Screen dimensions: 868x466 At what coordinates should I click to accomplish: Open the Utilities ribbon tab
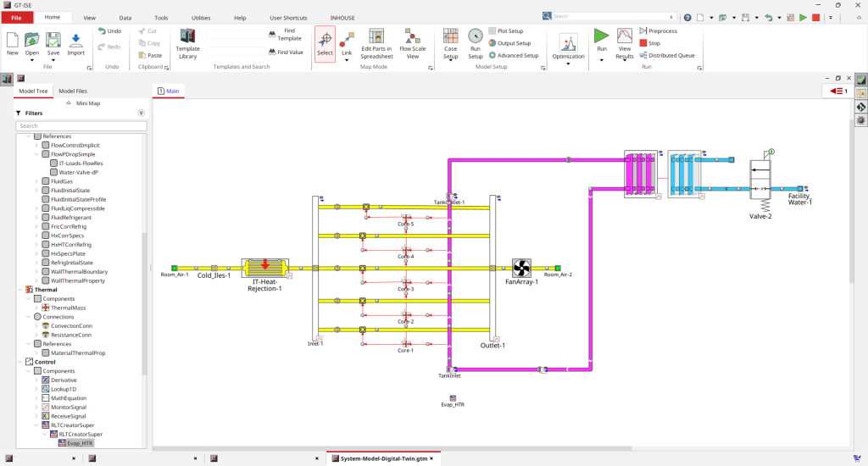(x=201, y=17)
